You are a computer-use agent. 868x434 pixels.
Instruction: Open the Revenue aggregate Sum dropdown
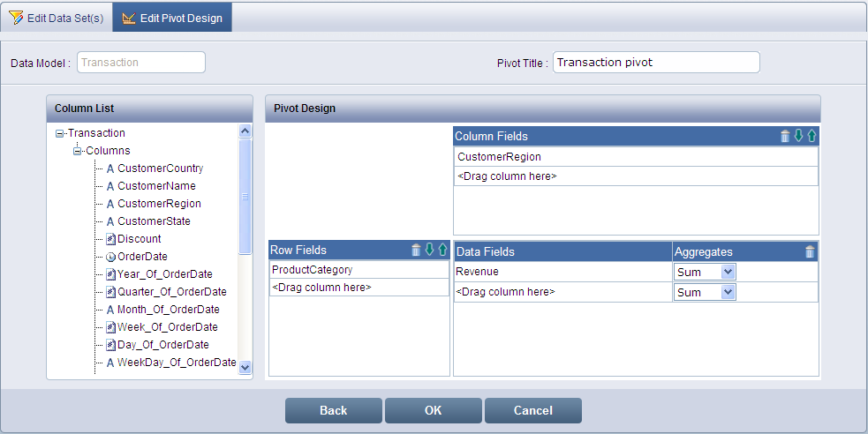coord(728,272)
